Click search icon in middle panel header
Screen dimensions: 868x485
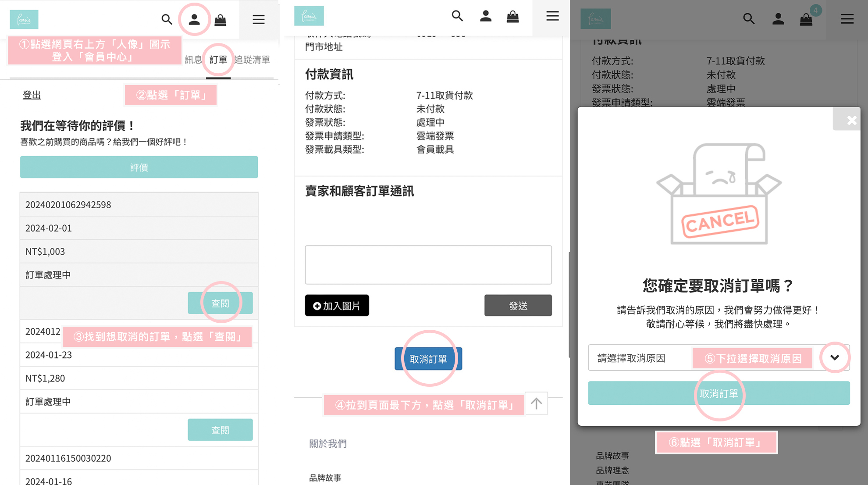[x=457, y=16]
